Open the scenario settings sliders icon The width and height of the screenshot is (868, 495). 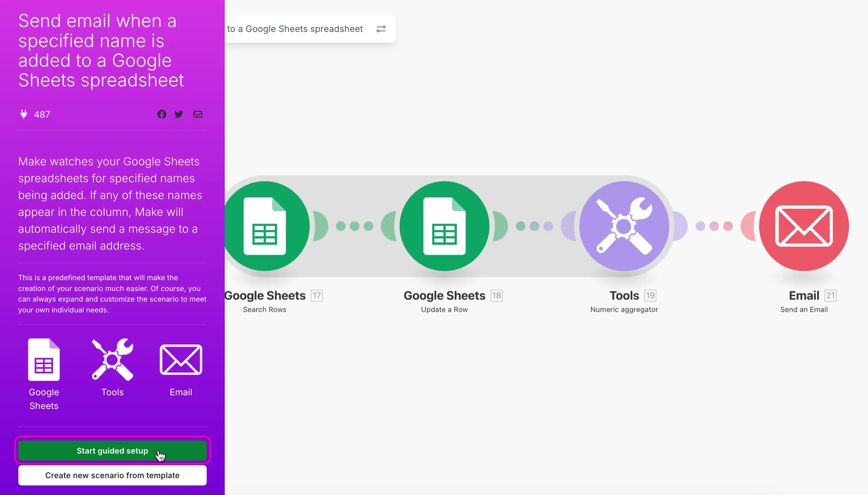click(381, 29)
